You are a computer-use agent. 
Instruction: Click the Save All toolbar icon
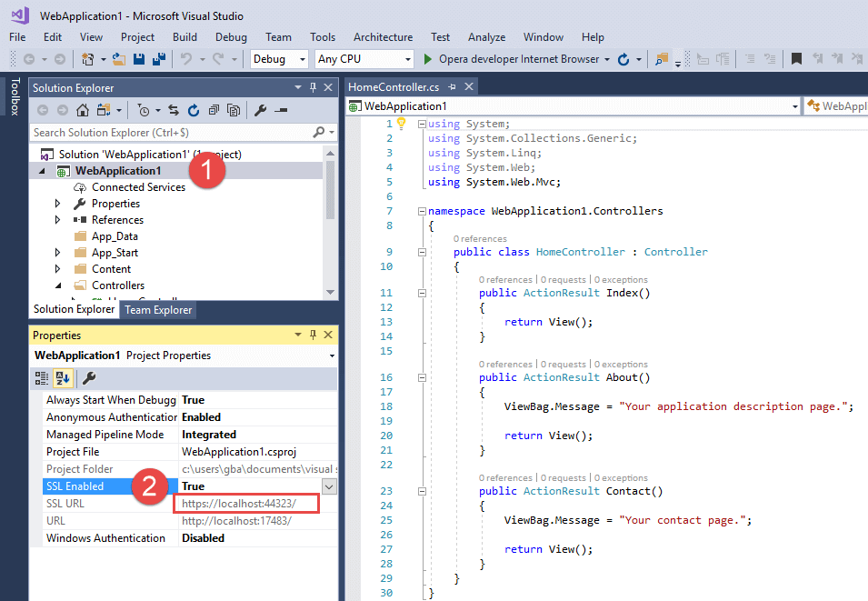(159, 59)
